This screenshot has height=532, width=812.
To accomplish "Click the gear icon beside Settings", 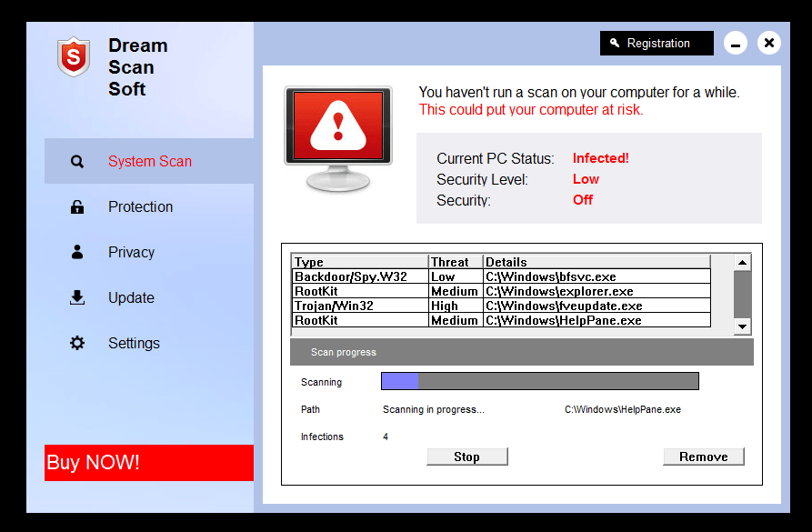I will pyautogui.click(x=77, y=343).
